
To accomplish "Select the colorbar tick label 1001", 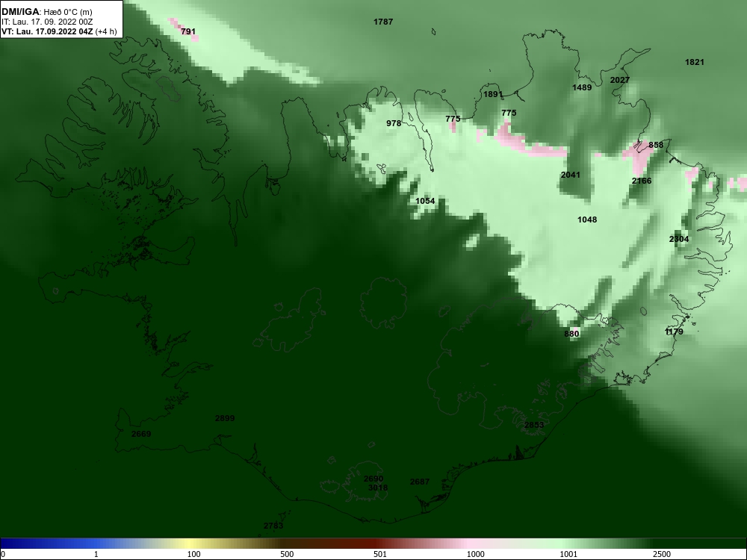I will pyautogui.click(x=568, y=554).
